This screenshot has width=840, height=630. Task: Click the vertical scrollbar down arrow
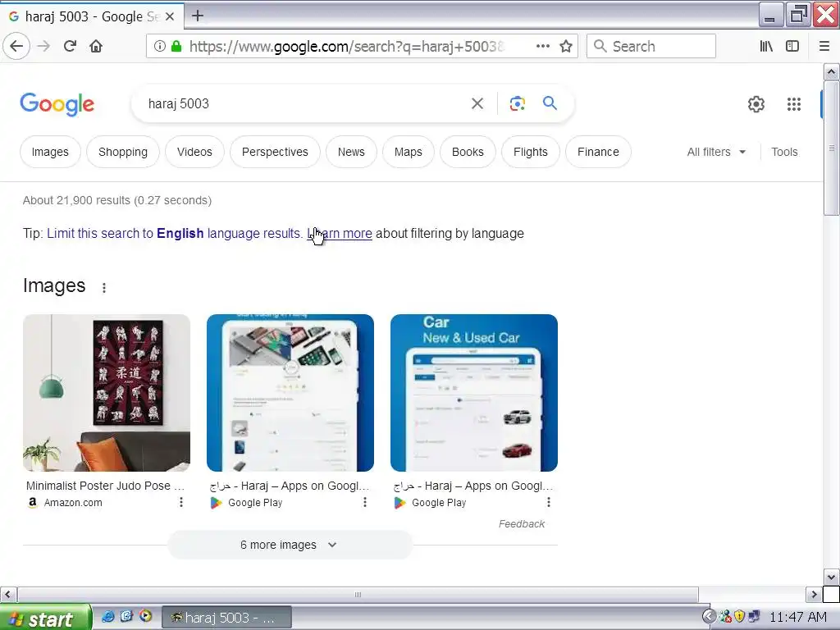point(831,577)
